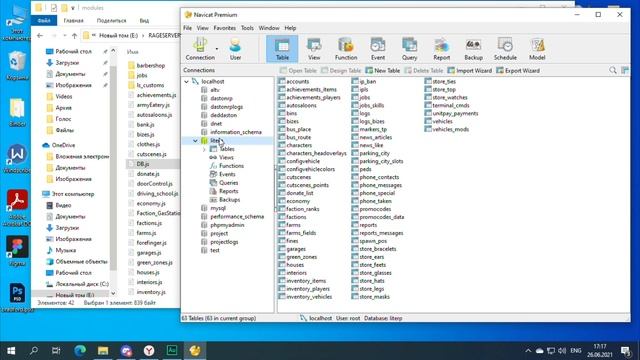Click the Файл tab in Explorer ribbon
This screenshot has width=640, height=360.
pos(44,20)
